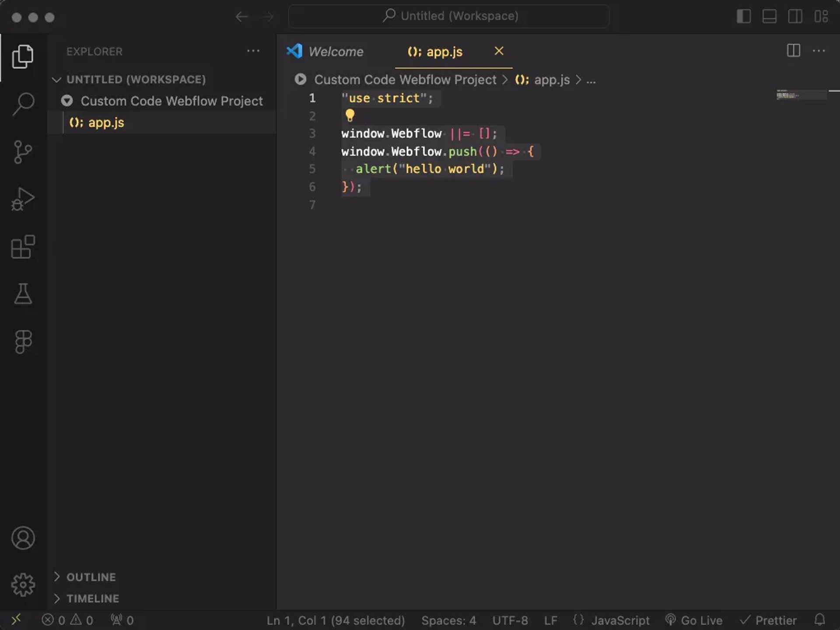Go forward using the right arrow
The width and height of the screenshot is (840, 630).
267,17
